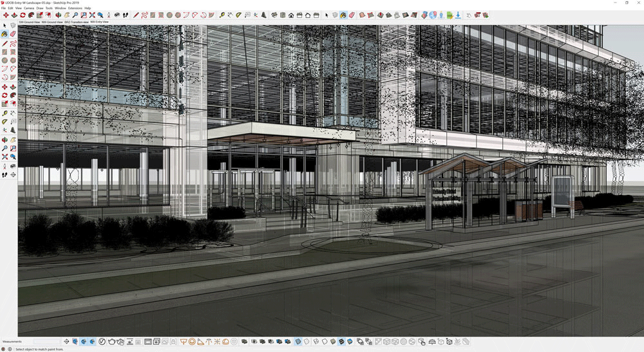Image resolution: width=644 pixels, height=352 pixels.
Task: Select the Scale tool in the top toolbar
Action: [39, 15]
